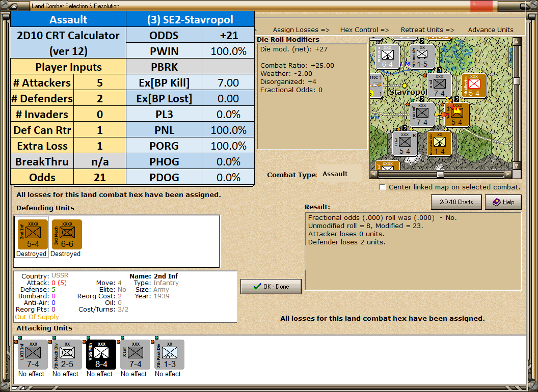Click the # Attackers value 5 cell

pos(100,82)
